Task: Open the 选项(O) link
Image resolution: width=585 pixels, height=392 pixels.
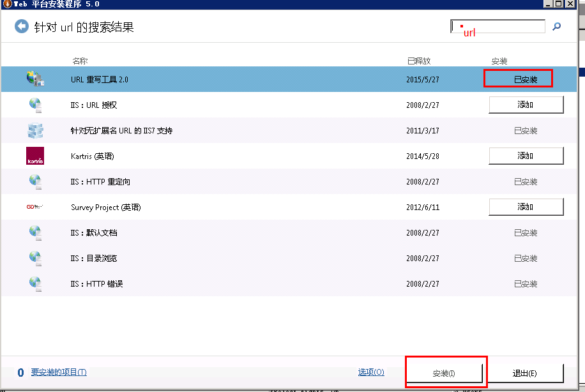Action: click(371, 372)
